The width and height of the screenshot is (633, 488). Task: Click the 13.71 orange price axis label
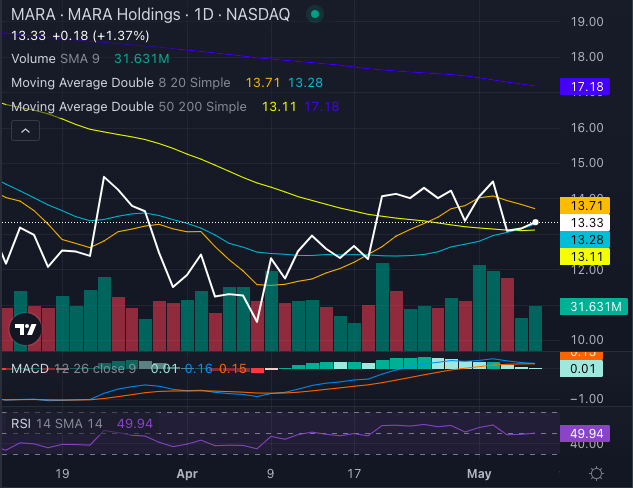[585, 205]
